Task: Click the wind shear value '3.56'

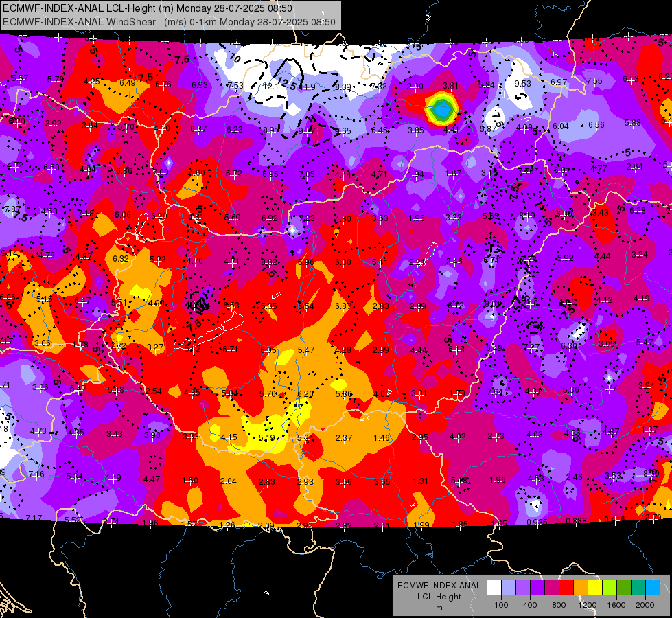Action: pyautogui.click(x=344, y=482)
